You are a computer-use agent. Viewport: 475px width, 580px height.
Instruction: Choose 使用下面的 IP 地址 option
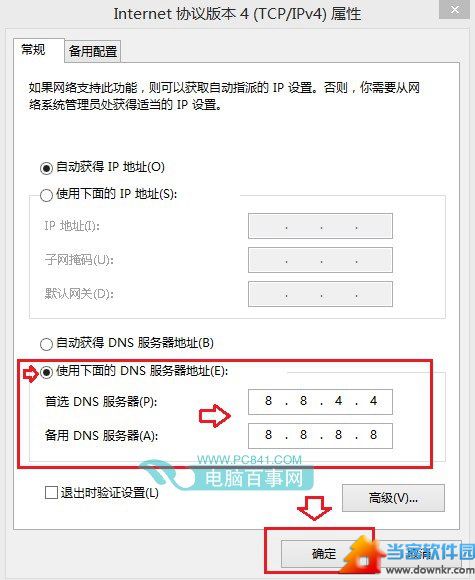click(46, 195)
